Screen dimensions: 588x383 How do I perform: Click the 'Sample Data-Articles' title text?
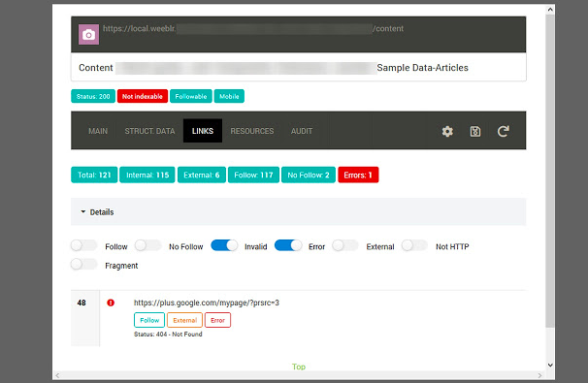[423, 68]
